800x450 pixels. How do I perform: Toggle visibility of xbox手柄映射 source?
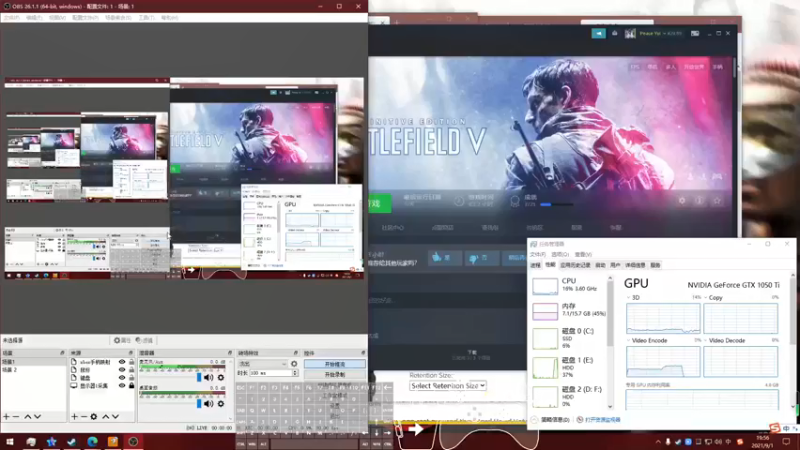tap(121, 362)
